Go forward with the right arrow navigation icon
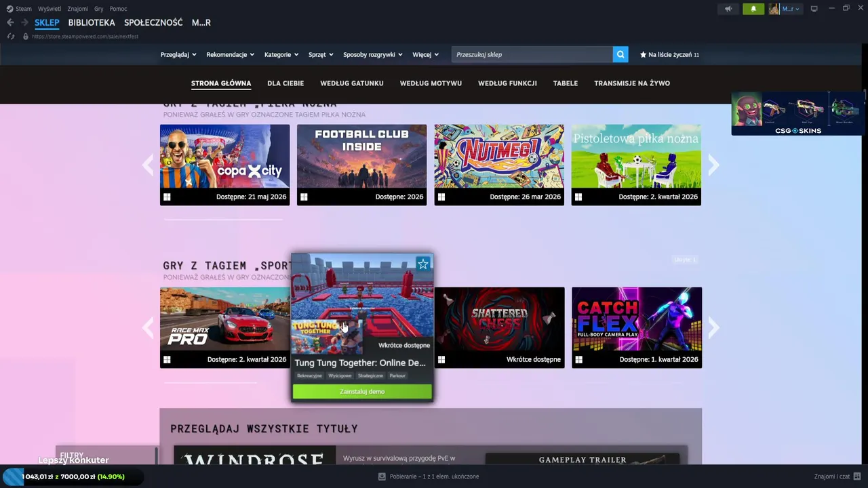868x488 pixels. click(24, 22)
